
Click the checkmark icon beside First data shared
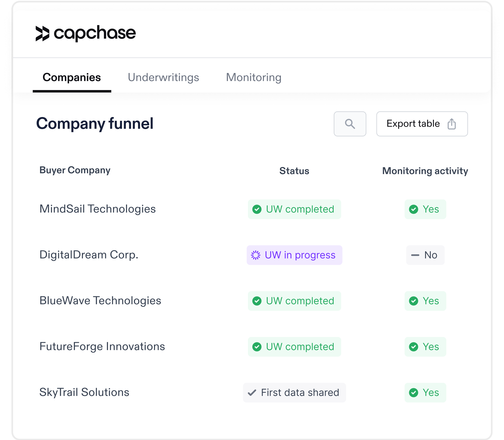[252, 393]
